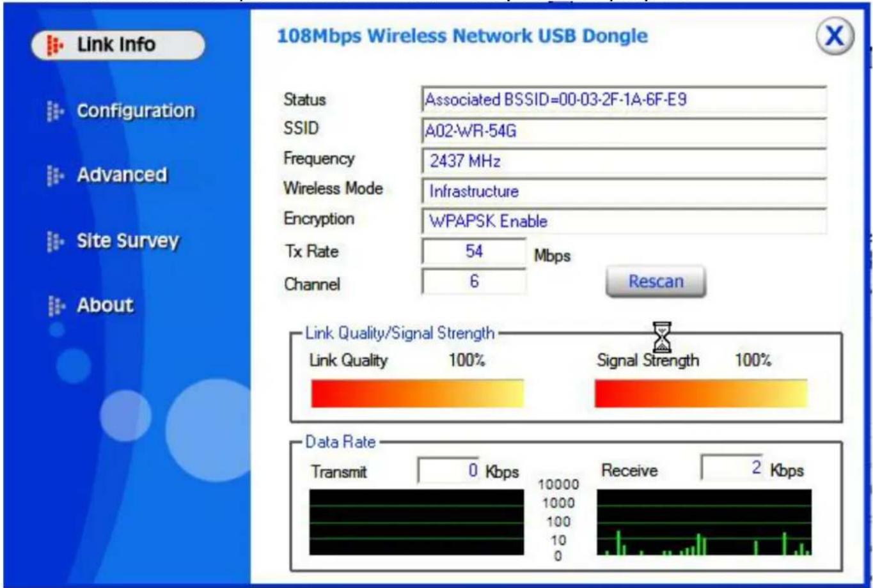Click the Channel field showing 6
This screenshot has width=873, height=588.
474,281
